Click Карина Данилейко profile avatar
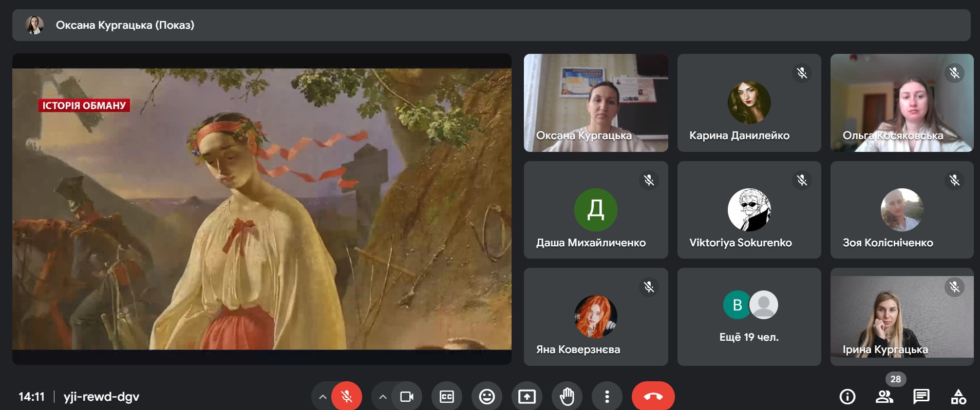This screenshot has width=980, height=410. coord(749,103)
